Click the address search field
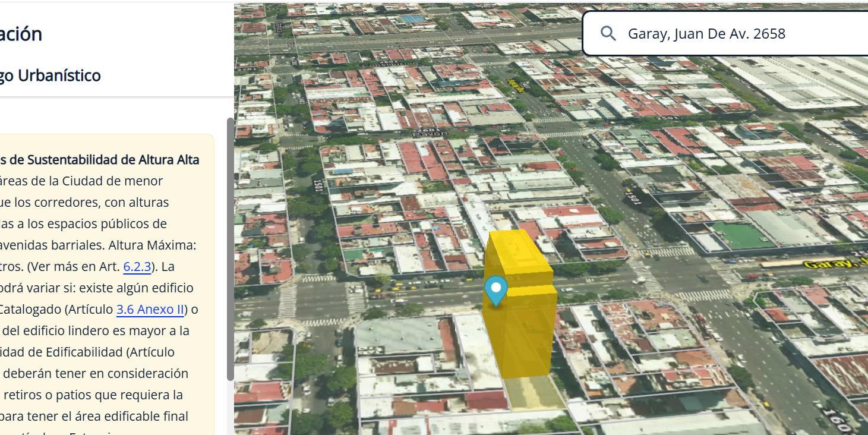Viewport: 868px width, 435px height. pyautogui.click(x=726, y=33)
